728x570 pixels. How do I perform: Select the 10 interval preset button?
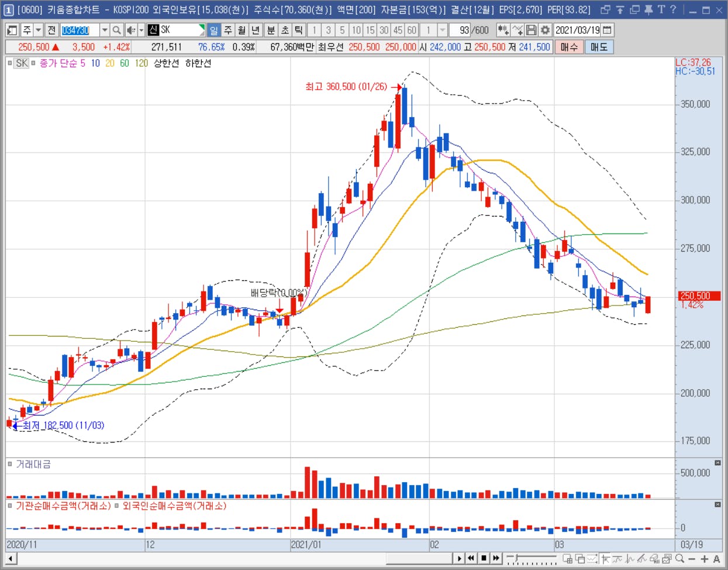[x=356, y=30]
